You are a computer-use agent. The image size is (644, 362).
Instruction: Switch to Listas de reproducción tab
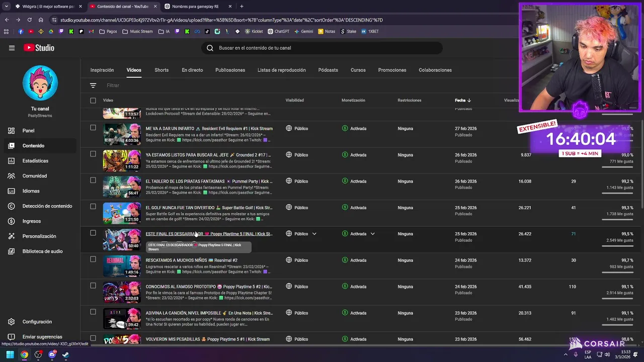[281, 70]
